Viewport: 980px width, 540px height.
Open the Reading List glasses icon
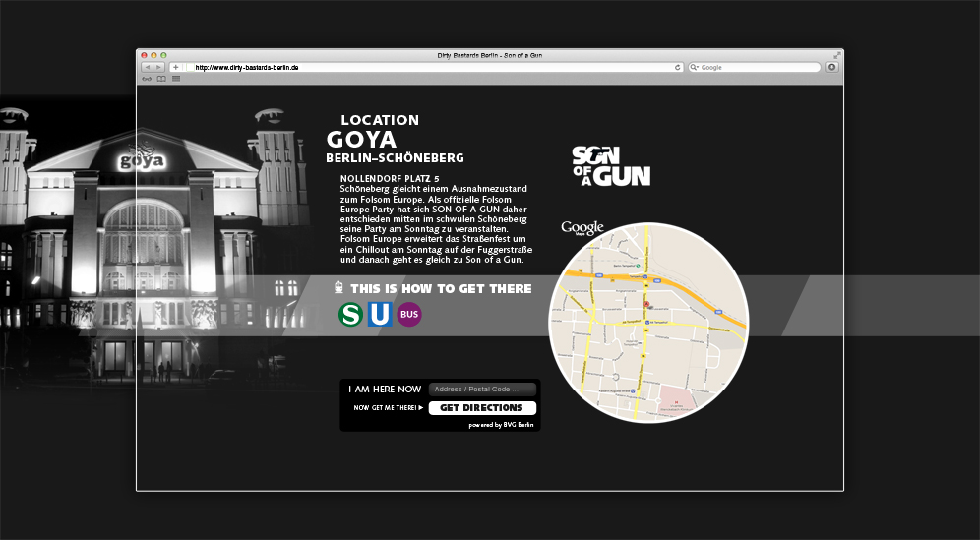147,79
